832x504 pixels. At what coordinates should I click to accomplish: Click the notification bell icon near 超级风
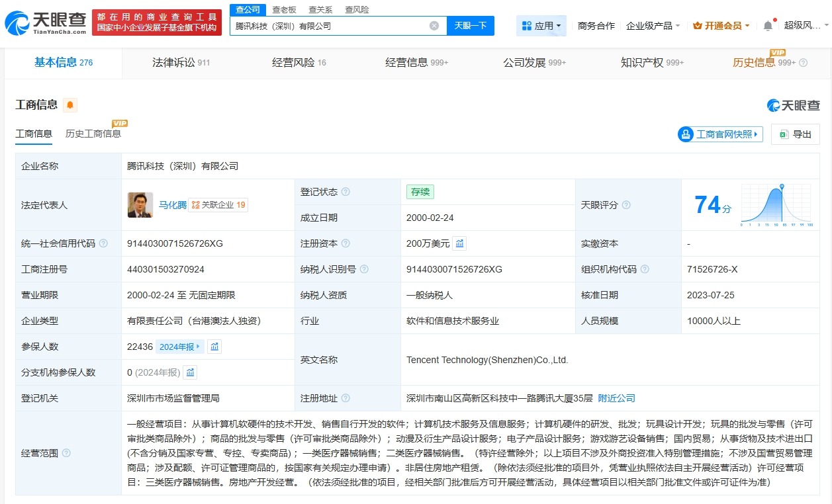click(767, 24)
